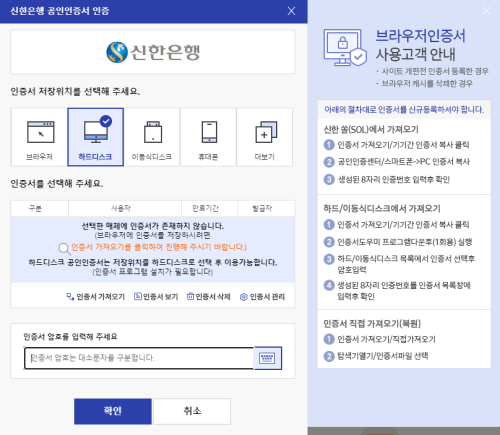Choose the 이동식디스크 storage option
This screenshot has width=500, height=435.
pos(152,137)
